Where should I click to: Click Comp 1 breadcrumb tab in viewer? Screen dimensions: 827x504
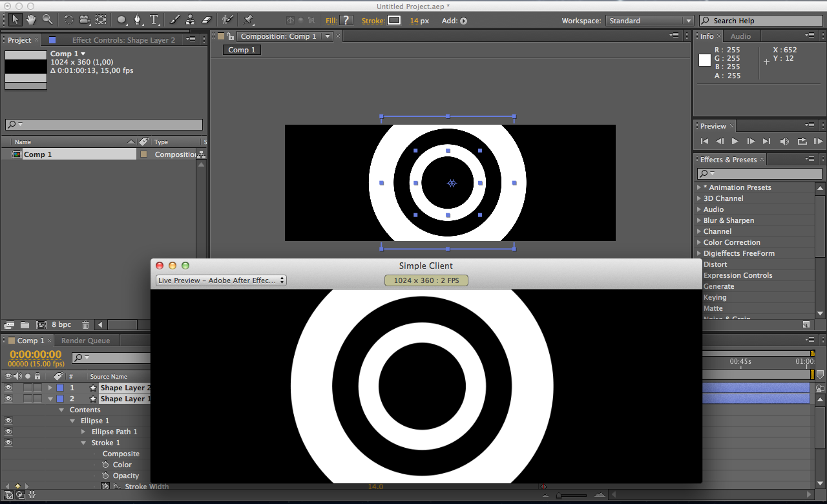point(242,50)
